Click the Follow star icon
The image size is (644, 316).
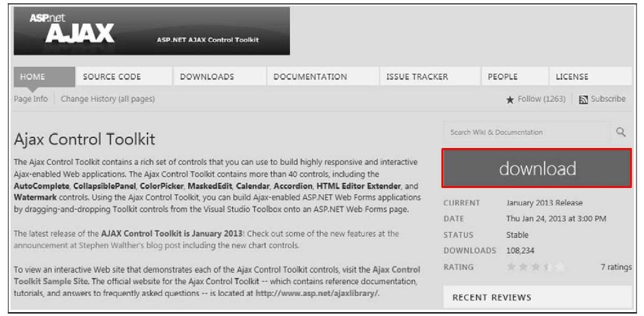(x=510, y=100)
